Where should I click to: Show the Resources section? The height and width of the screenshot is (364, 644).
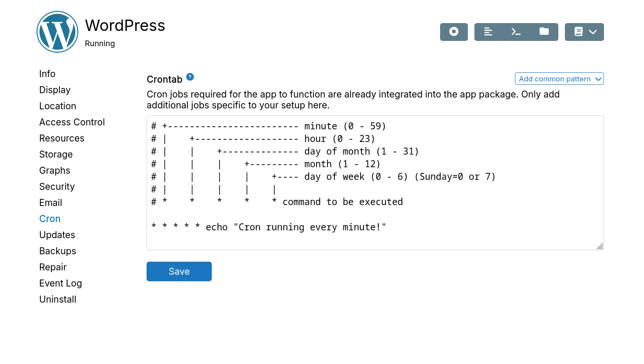[62, 138]
